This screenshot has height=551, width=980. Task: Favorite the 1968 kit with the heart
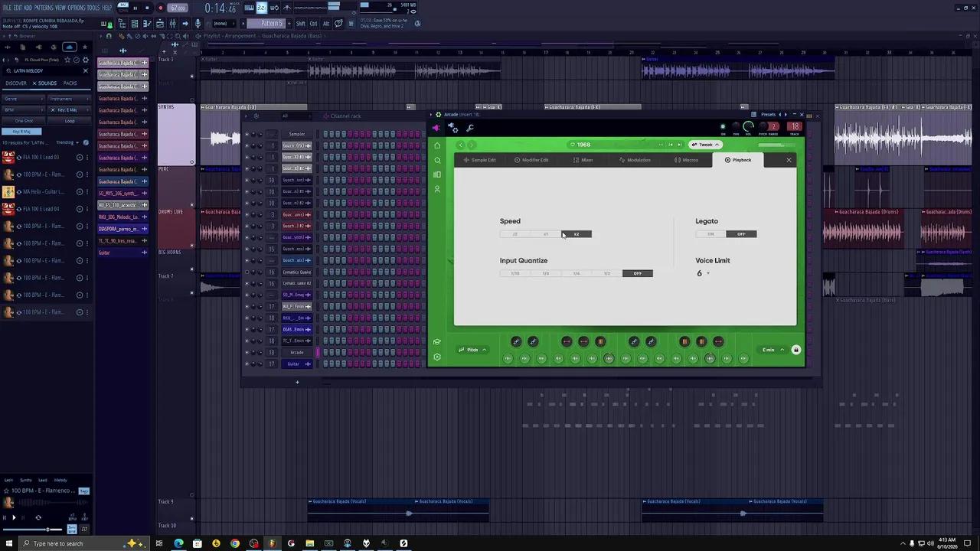pos(572,145)
